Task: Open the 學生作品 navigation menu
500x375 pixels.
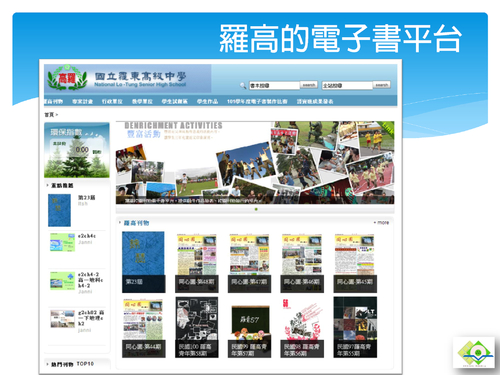Action: coord(207,101)
